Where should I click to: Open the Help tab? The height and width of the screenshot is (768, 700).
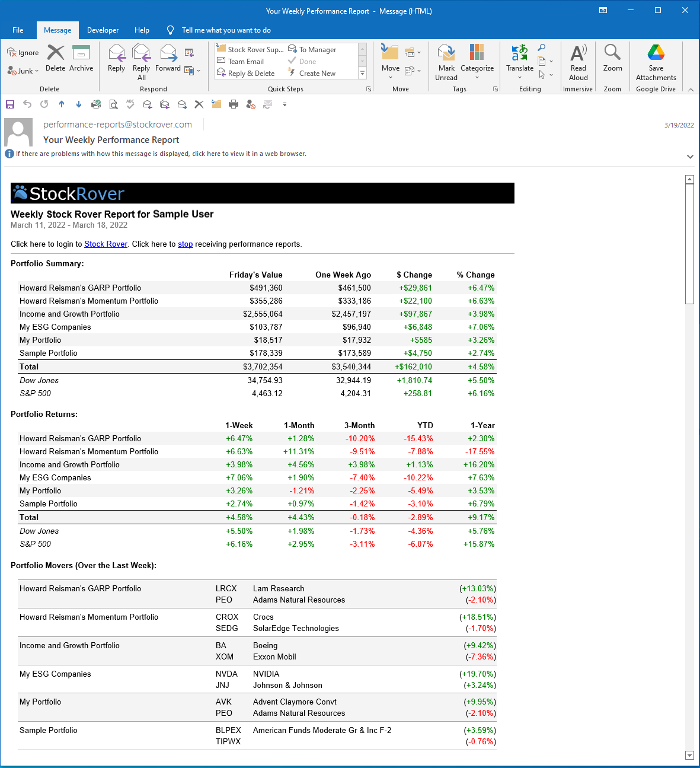coord(142,30)
